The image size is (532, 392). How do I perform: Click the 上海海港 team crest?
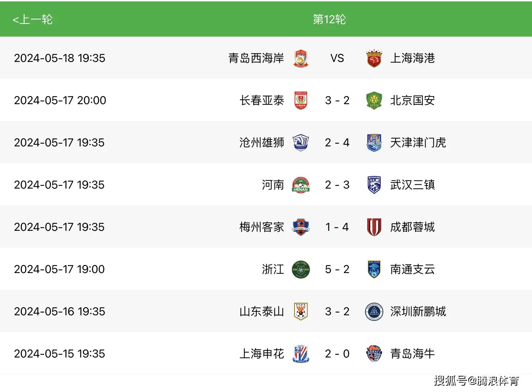pyautogui.click(x=374, y=58)
